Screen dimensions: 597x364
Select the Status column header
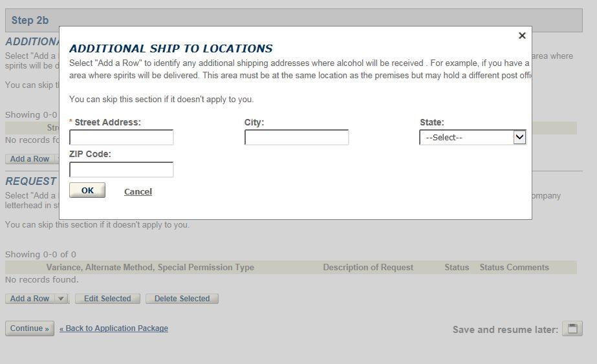coord(457,268)
